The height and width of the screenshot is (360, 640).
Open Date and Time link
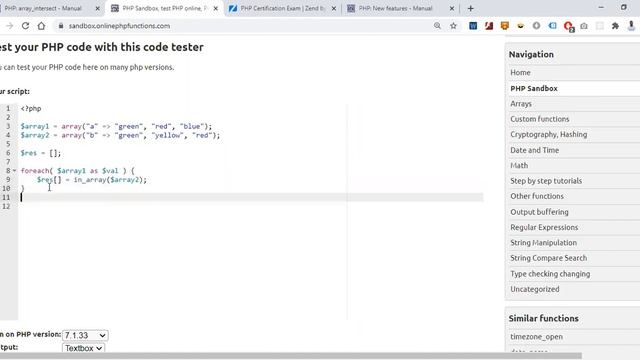coord(535,150)
